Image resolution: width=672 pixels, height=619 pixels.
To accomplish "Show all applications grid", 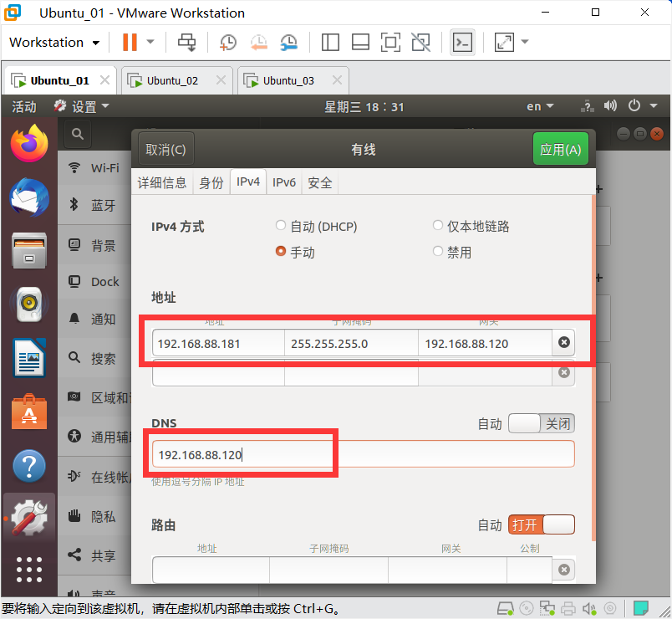I will click(x=29, y=570).
